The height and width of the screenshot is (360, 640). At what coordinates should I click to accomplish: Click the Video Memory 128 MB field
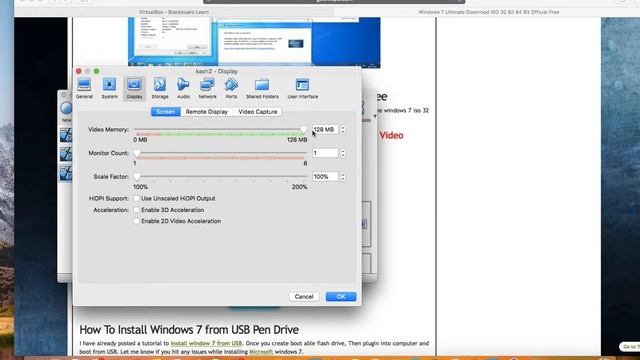(x=325, y=129)
